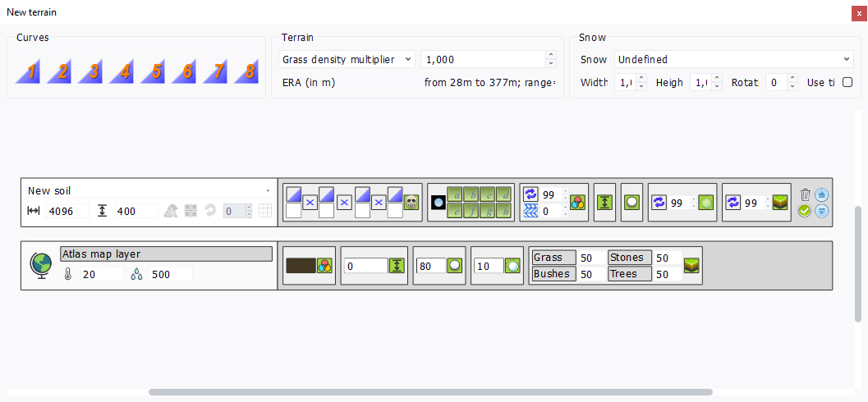
Task: Click the Grass label button
Action: [x=551, y=258]
